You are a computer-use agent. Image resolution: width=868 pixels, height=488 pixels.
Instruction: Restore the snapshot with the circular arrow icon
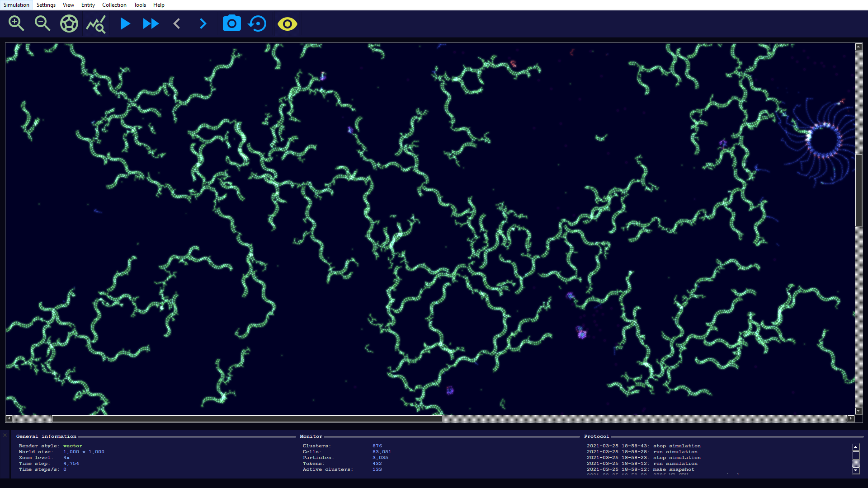(x=258, y=23)
